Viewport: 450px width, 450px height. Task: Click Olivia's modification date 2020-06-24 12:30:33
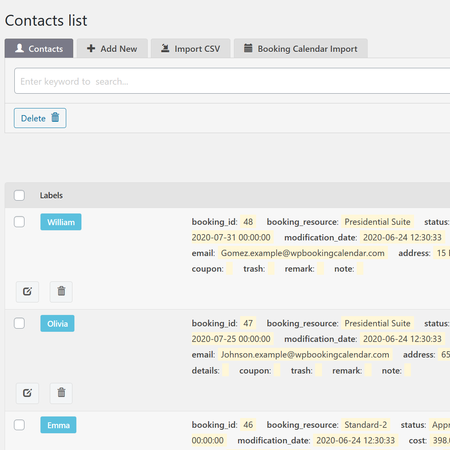point(402,339)
